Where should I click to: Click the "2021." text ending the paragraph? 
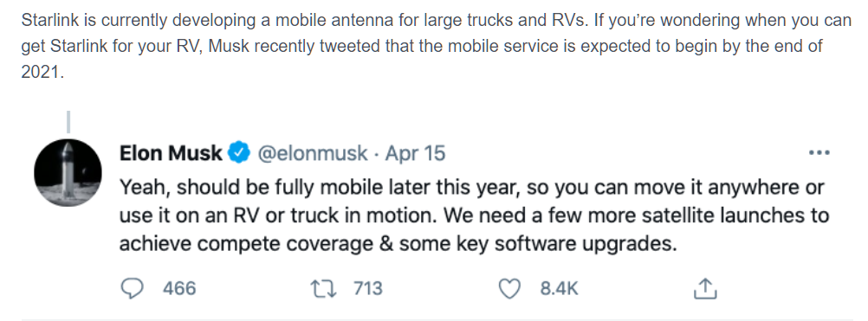(x=42, y=73)
